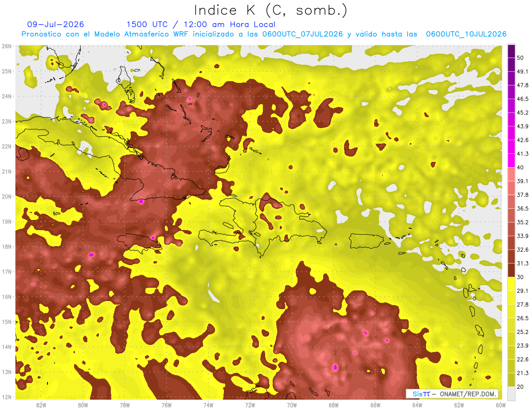Screen dimensions: 532x411
Task: Click the magenta swatch between 40 and 41.3
Action: [511, 160]
